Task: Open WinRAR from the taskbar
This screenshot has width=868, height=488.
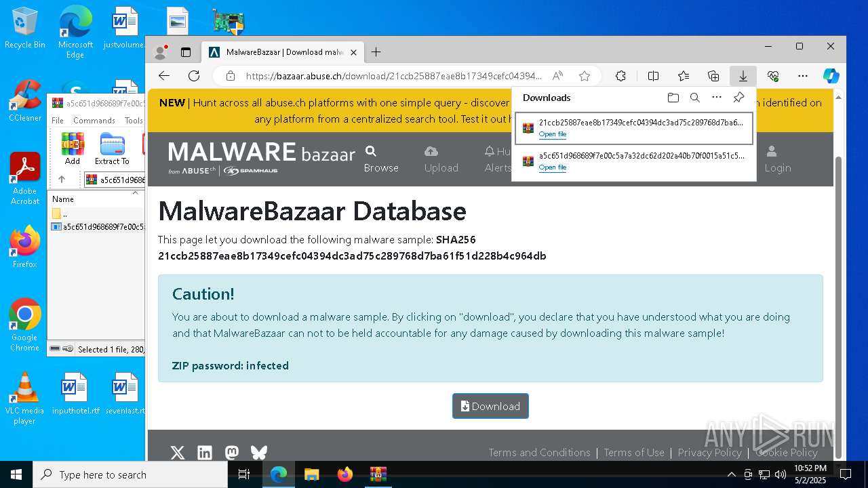Action: click(378, 474)
